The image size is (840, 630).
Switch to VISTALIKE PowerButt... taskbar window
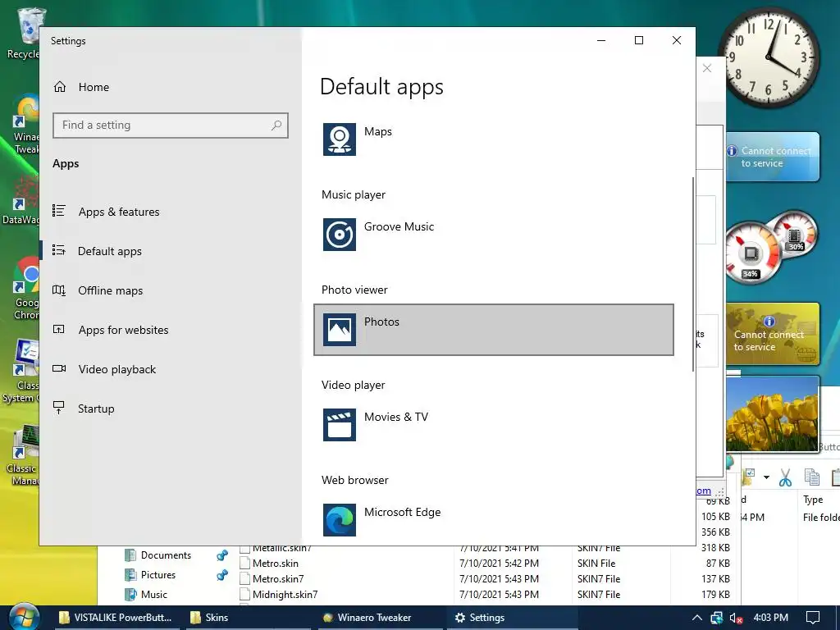tap(115, 617)
